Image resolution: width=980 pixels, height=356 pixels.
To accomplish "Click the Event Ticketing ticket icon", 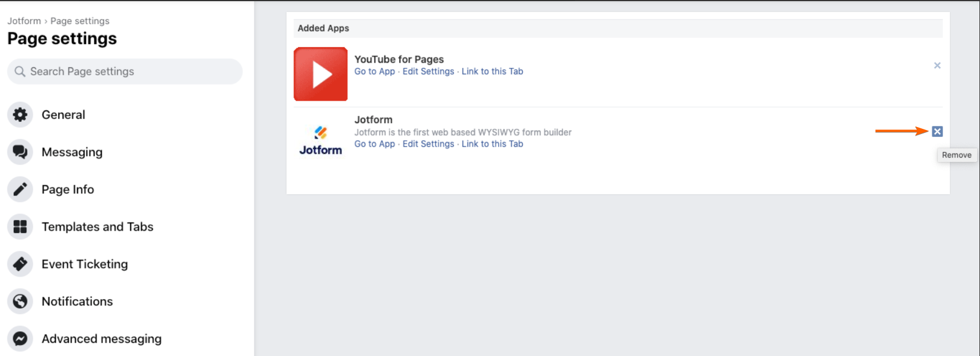I will click(20, 264).
